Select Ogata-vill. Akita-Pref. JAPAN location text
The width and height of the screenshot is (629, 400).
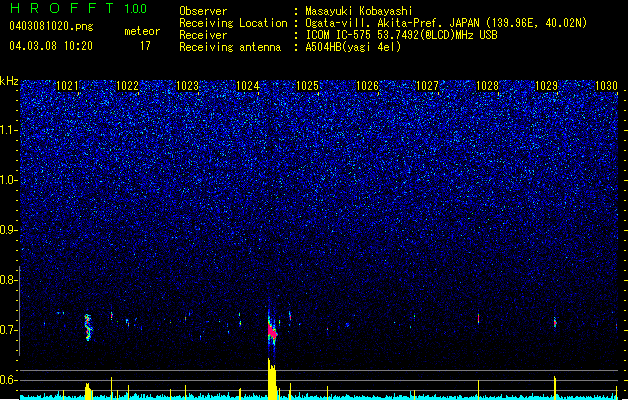pyautogui.click(x=446, y=23)
